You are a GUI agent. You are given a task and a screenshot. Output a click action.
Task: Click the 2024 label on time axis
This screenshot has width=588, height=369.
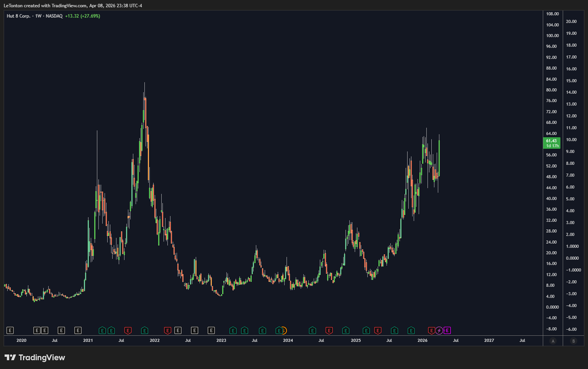tap(288, 340)
